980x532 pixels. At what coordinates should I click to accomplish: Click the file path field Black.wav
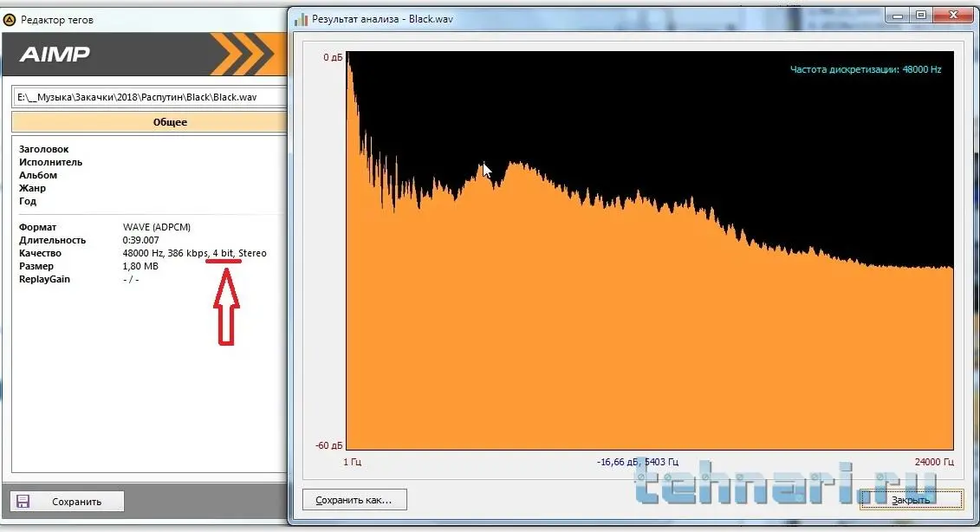[149, 97]
